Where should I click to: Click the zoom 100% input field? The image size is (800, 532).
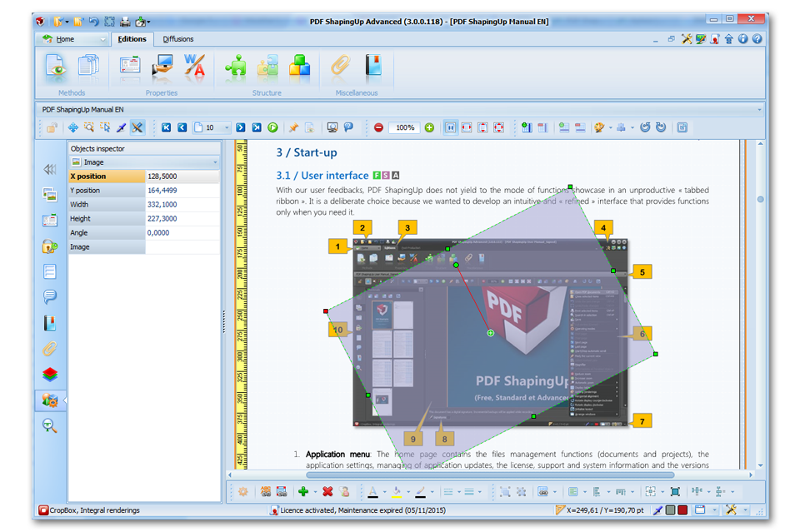point(405,128)
